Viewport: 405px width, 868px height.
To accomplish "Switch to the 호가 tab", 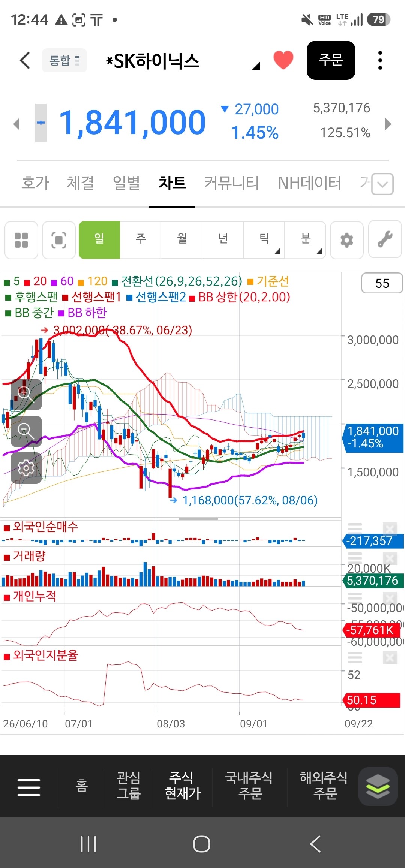I will [35, 183].
